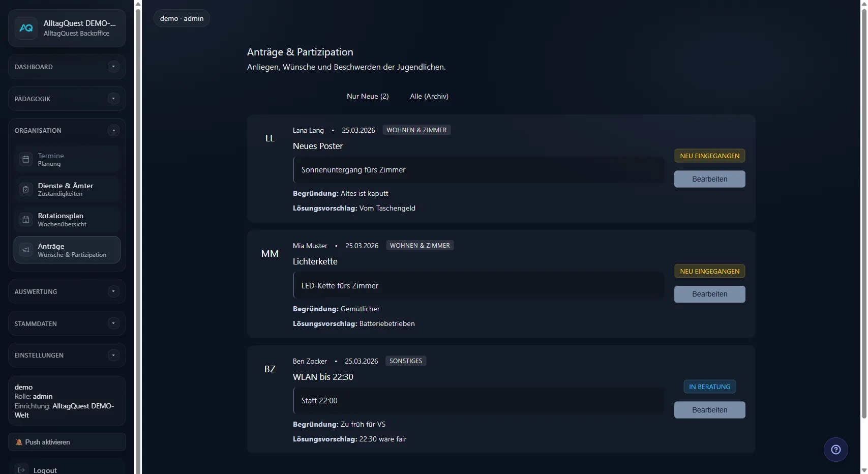
Task: Open the help question mark button
Action: tap(835, 450)
